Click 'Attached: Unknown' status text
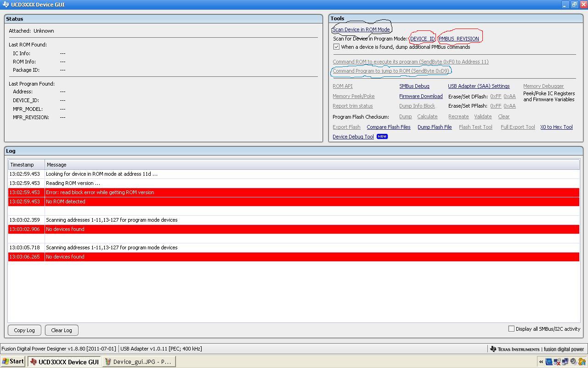588x368 pixels. (31, 31)
